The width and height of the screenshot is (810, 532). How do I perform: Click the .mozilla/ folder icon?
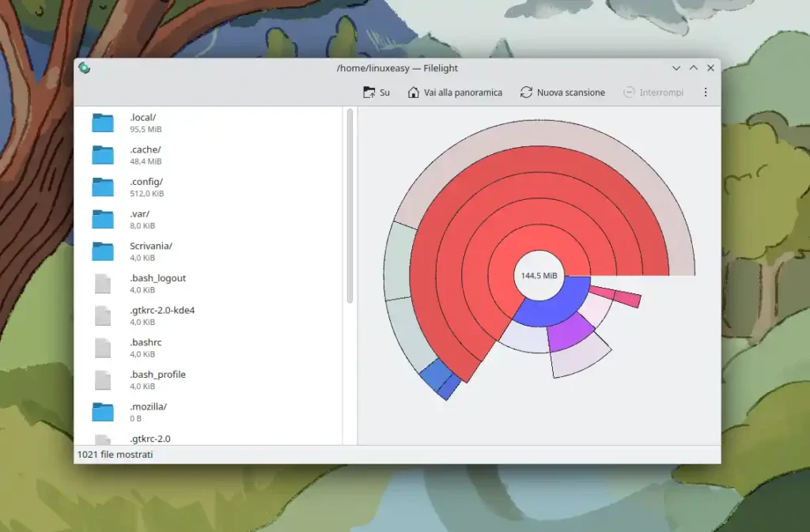click(103, 413)
